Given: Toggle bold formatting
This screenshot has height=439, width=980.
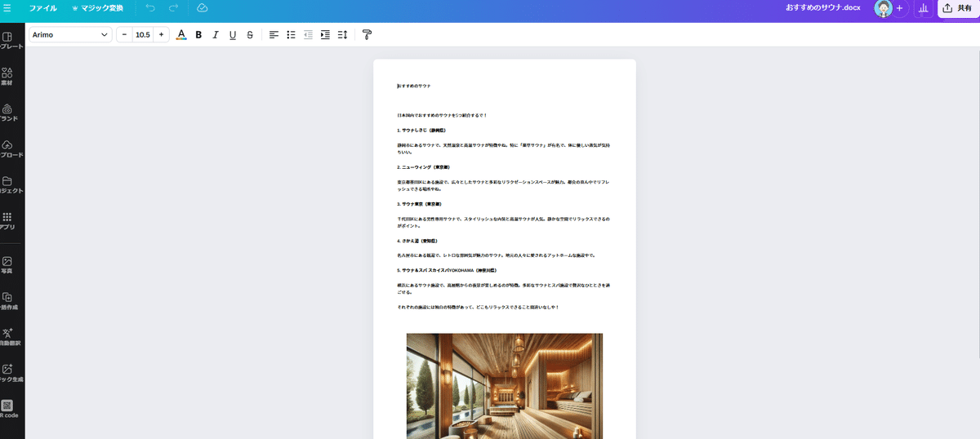Looking at the screenshot, I should pyautogui.click(x=198, y=34).
